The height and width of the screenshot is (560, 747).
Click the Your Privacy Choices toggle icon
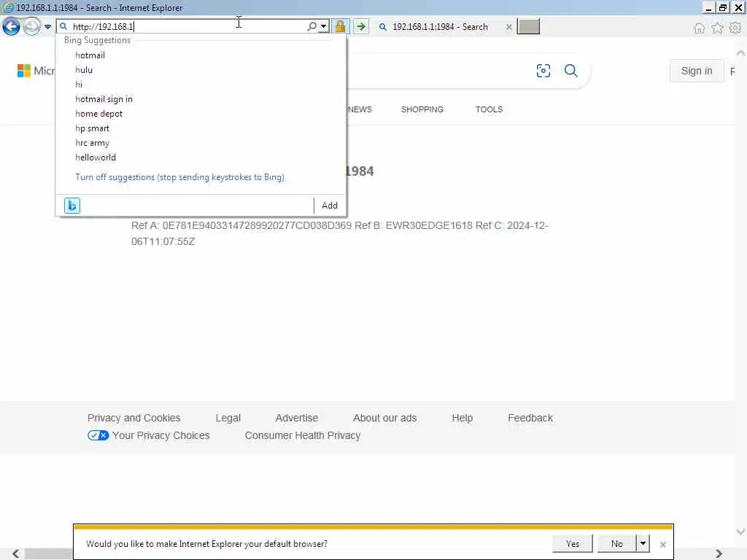98,435
